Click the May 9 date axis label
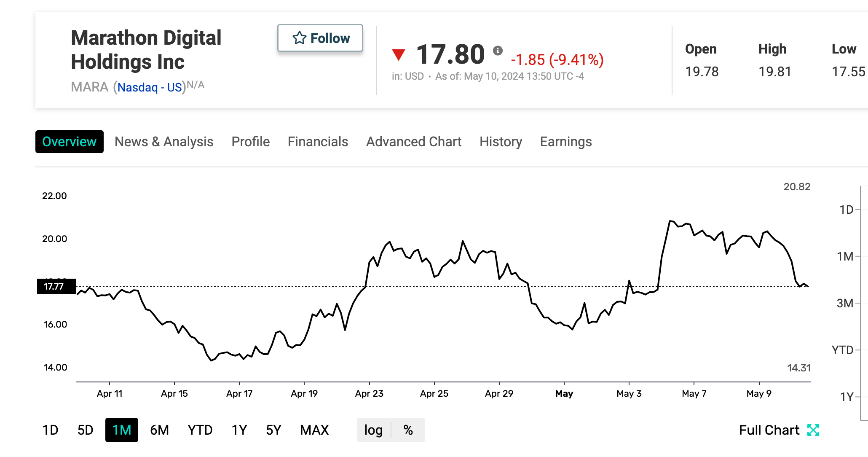Screen dimensions: 868x457 pos(759,394)
